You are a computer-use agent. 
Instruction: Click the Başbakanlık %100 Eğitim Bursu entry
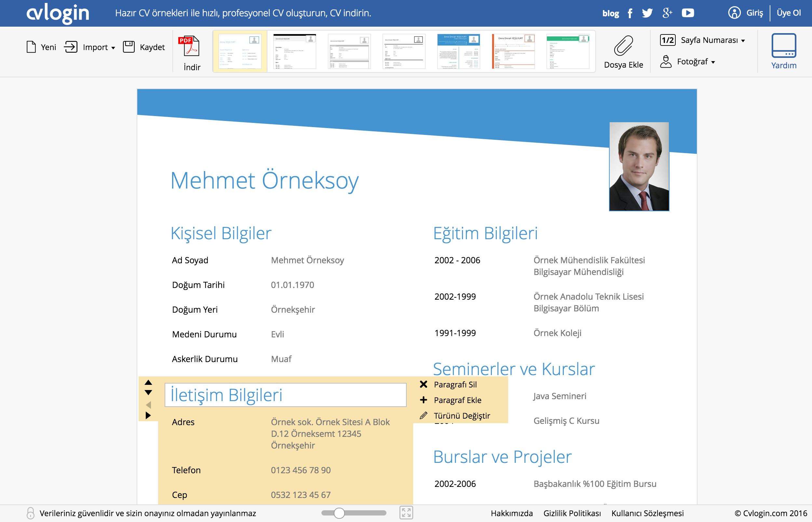(x=595, y=484)
